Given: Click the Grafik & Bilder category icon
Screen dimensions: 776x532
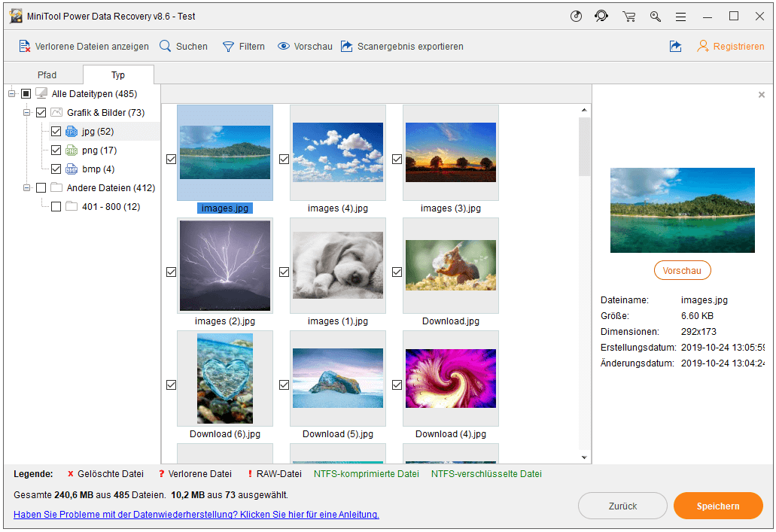Looking at the screenshot, I should coord(56,113).
